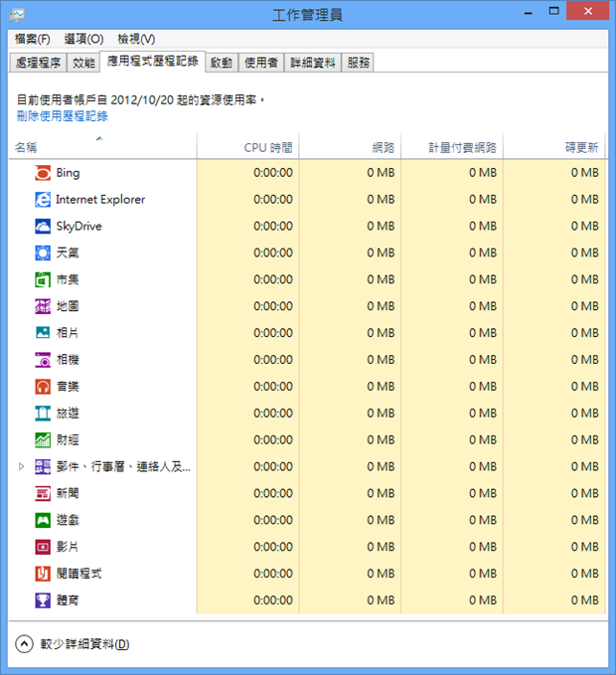Sort by the 磚更新 column header
This screenshot has width=616, height=675.
coord(554,147)
